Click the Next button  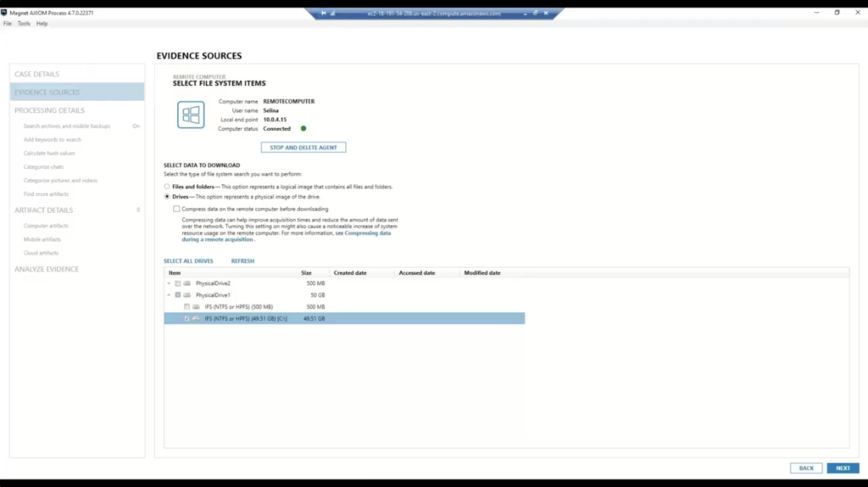pos(843,468)
